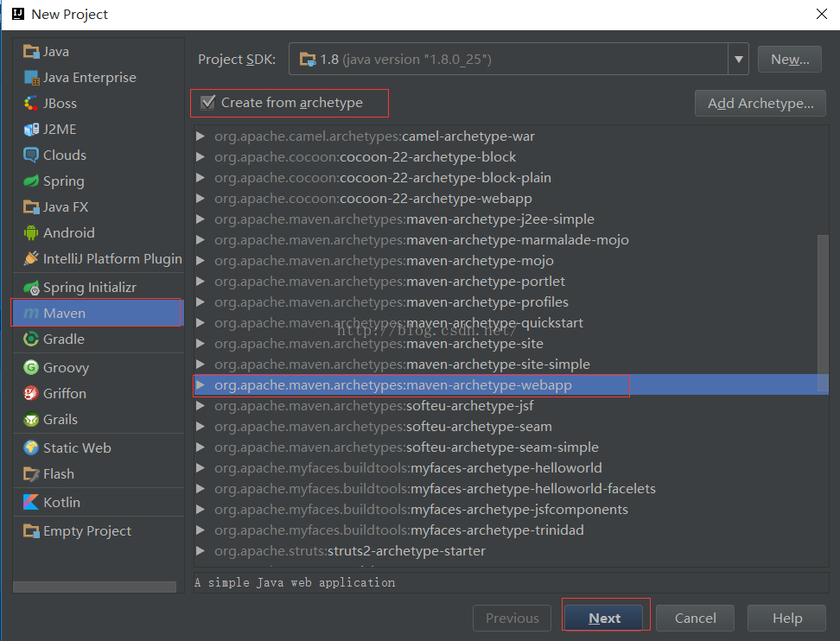Choose the Android robot icon
840x641 pixels.
[x=31, y=233]
